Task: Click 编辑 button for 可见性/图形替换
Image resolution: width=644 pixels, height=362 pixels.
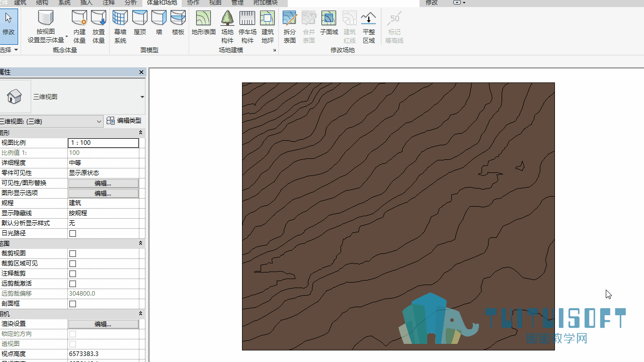Action: coord(103,183)
